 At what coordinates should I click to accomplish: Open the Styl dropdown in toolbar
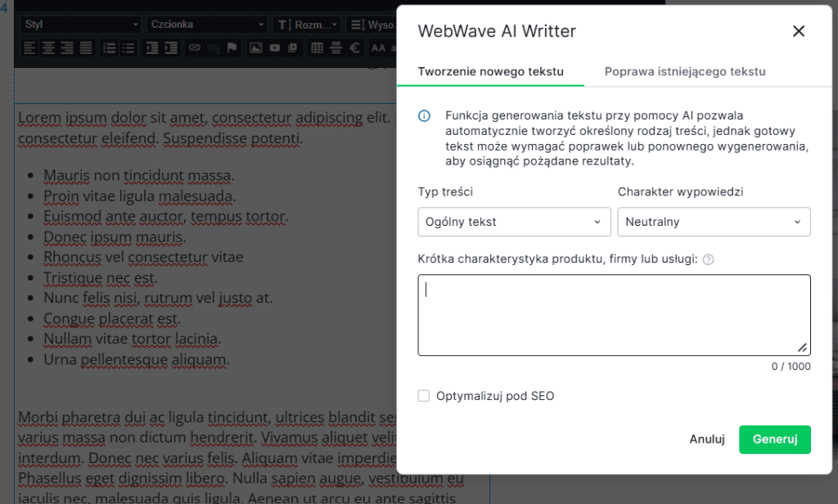click(x=80, y=25)
